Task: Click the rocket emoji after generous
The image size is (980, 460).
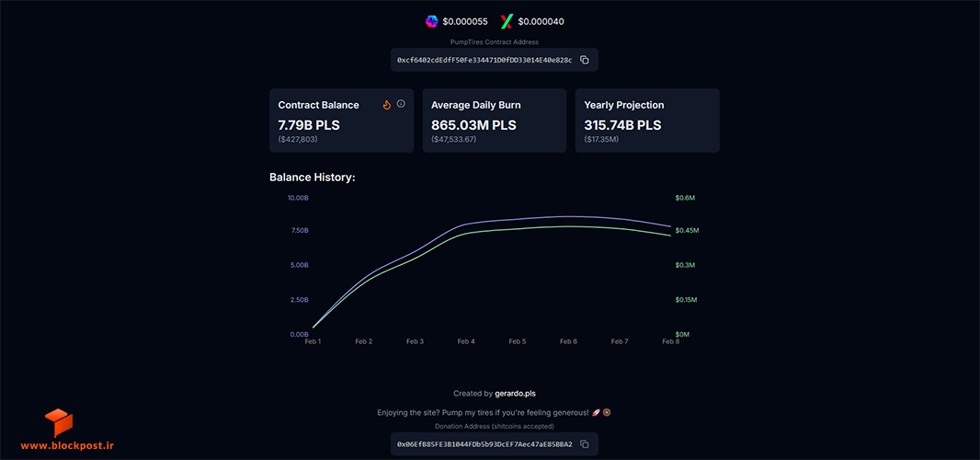Action: click(596, 412)
